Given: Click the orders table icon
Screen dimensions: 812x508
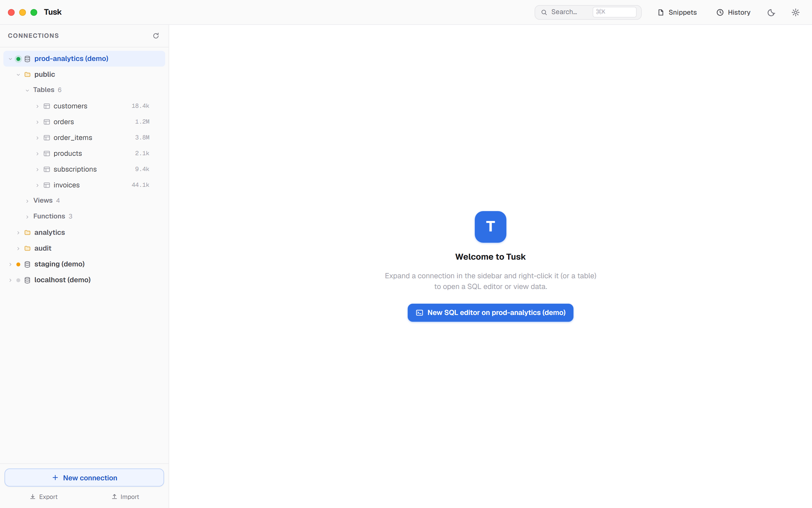Looking at the screenshot, I should pos(47,122).
